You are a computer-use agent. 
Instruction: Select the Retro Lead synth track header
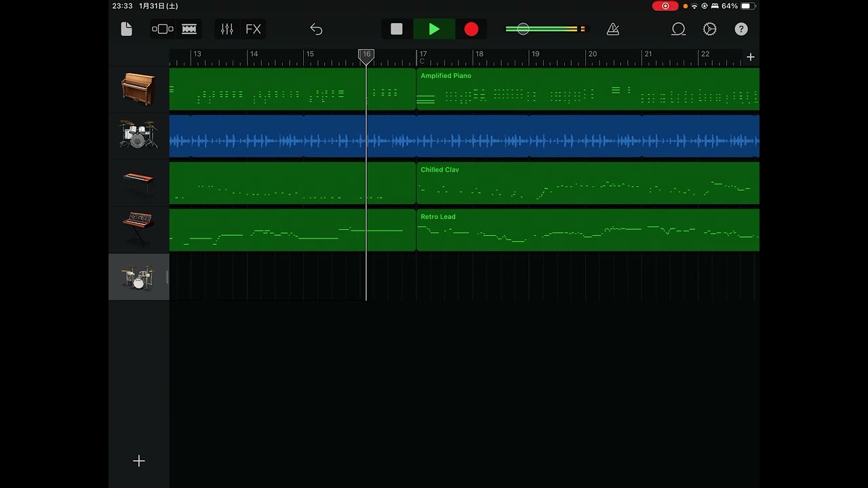[138, 230]
